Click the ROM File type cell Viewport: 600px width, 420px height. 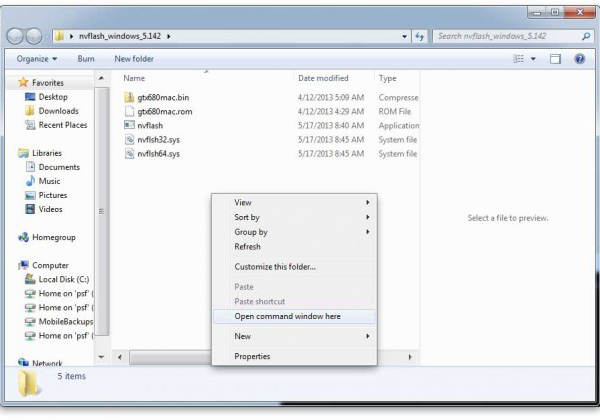(x=395, y=112)
